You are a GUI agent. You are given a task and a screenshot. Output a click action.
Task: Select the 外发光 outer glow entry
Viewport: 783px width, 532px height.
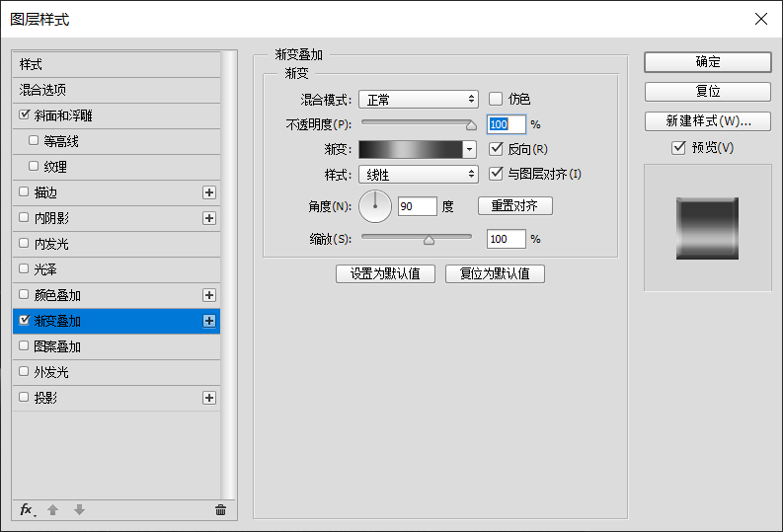117,372
